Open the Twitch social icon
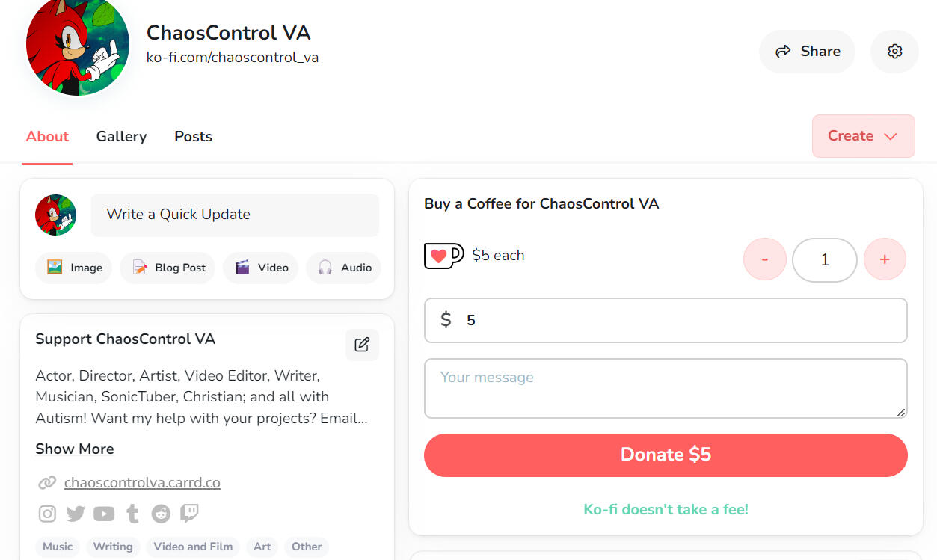The width and height of the screenshot is (937, 560). (x=190, y=514)
